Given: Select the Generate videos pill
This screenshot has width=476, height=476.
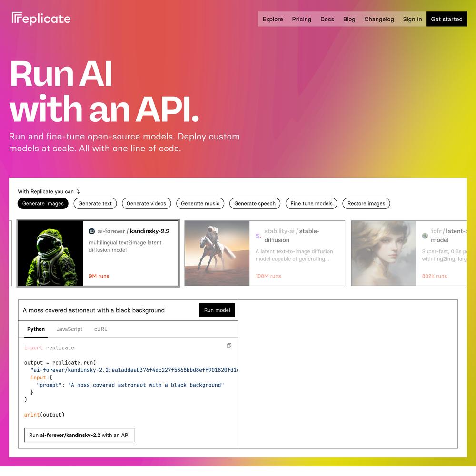Looking at the screenshot, I should 146,203.
